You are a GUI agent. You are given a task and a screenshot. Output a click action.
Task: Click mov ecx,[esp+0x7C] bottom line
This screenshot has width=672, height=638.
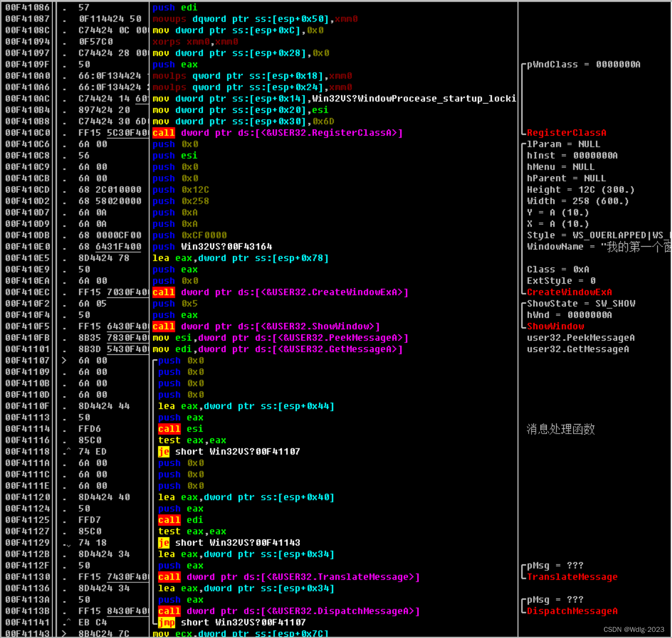pyautogui.click(x=241, y=633)
